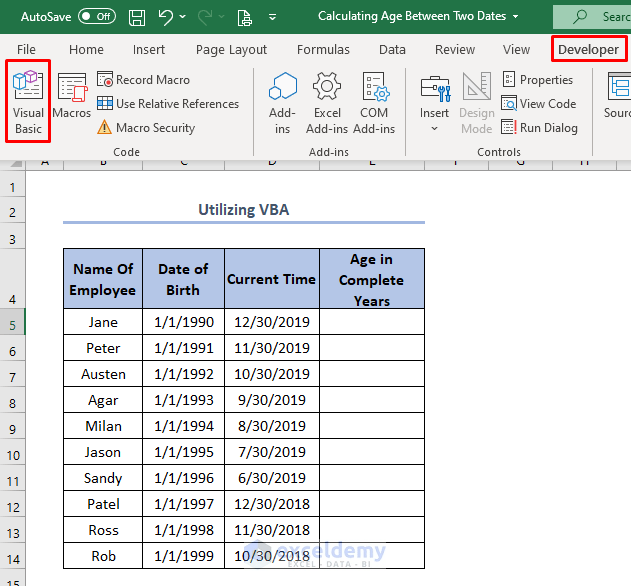Select the Austen cell
Image resolution: width=631 pixels, height=586 pixels.
click(103, 374)
